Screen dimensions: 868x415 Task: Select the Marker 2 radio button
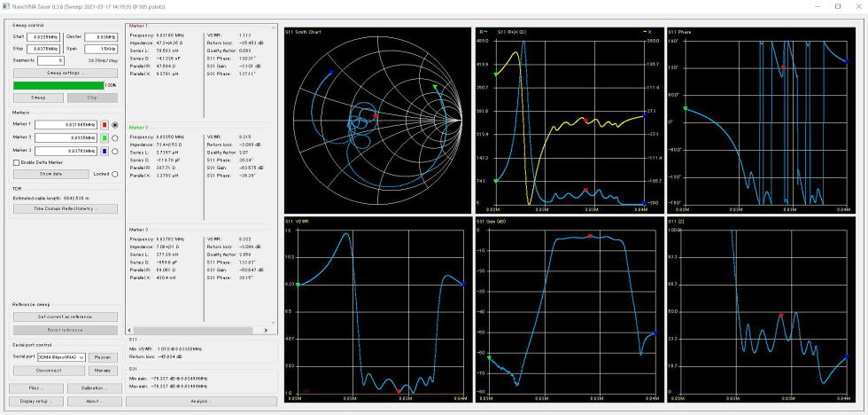click(115, 138)
